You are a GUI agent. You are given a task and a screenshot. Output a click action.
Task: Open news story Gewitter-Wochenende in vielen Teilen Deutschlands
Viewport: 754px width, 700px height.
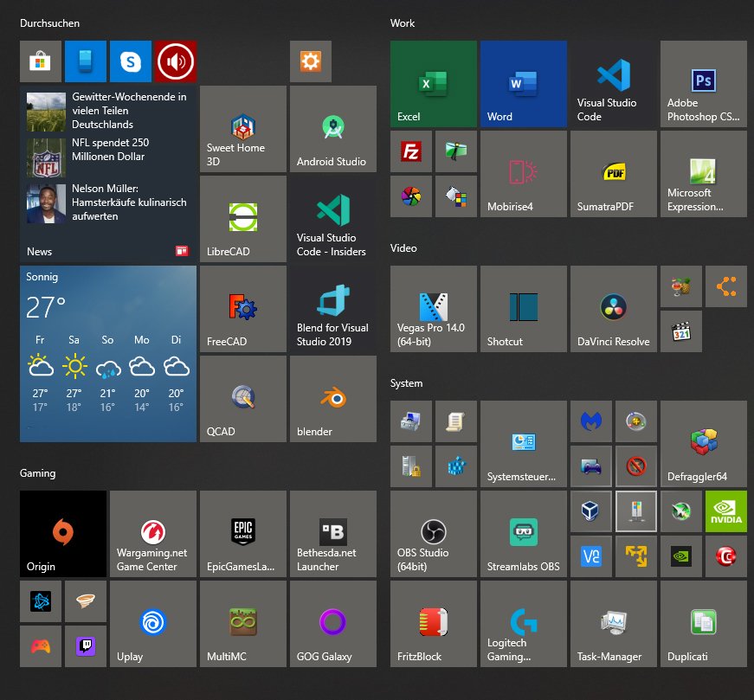pyautogui.click(x=108, y=111)
